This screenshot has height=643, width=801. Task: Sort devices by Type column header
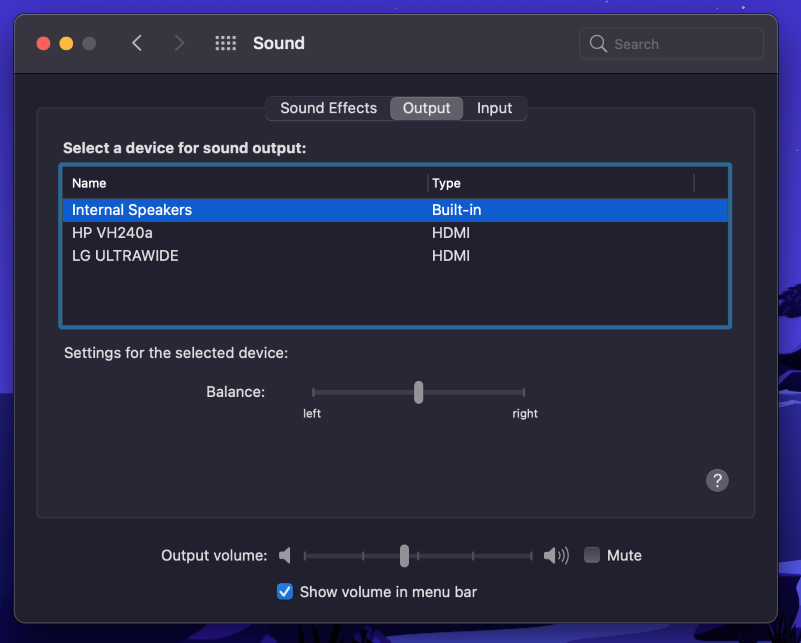coord(446,183)
